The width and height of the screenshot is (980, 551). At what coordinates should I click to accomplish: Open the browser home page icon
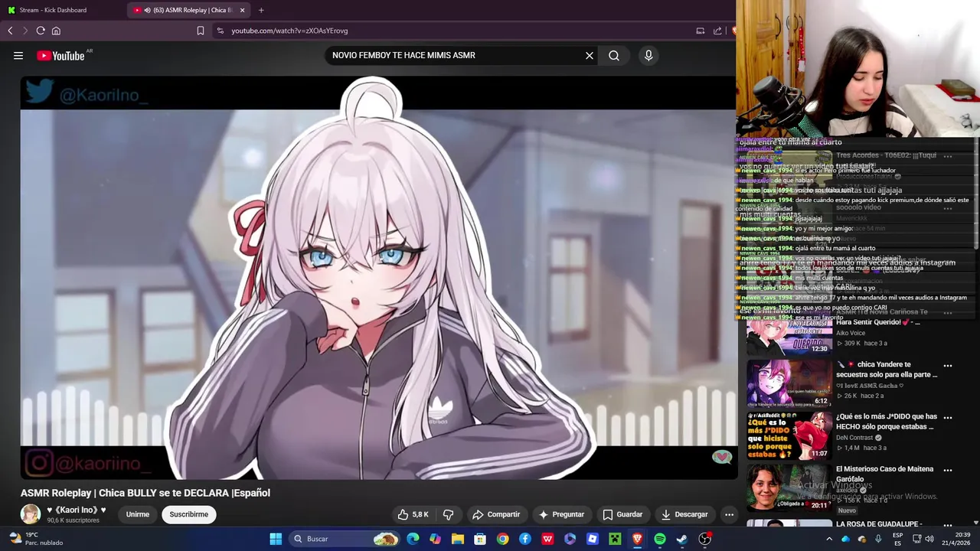56,31
